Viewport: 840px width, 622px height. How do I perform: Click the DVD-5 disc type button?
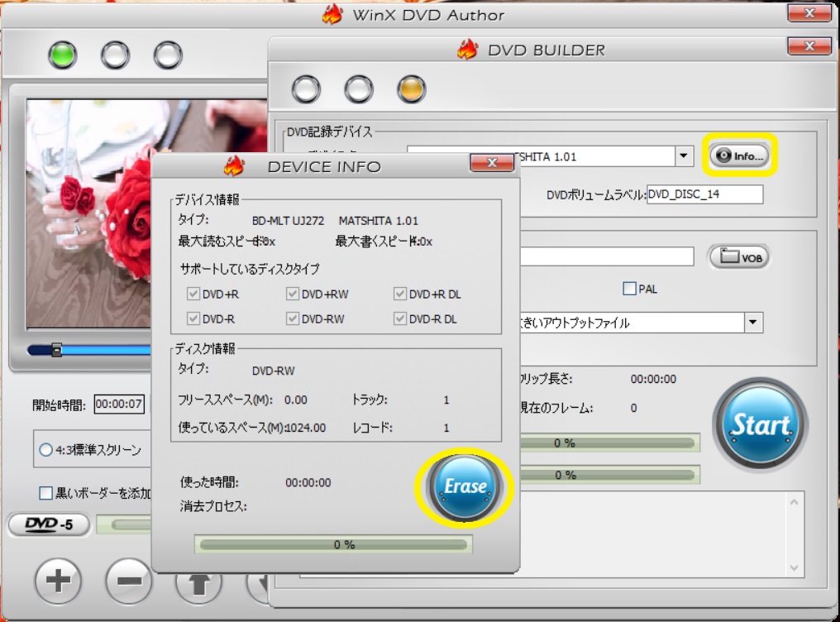[49, 524]
